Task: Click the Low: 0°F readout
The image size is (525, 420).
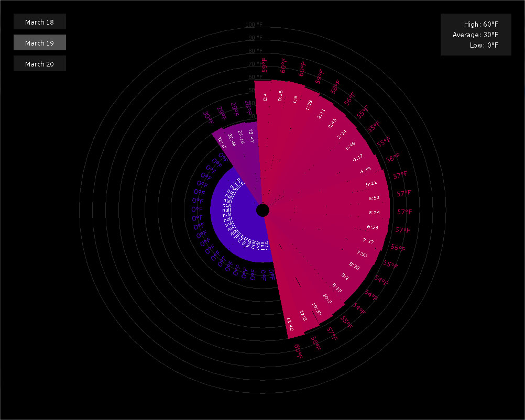Action: coord(484,45)
